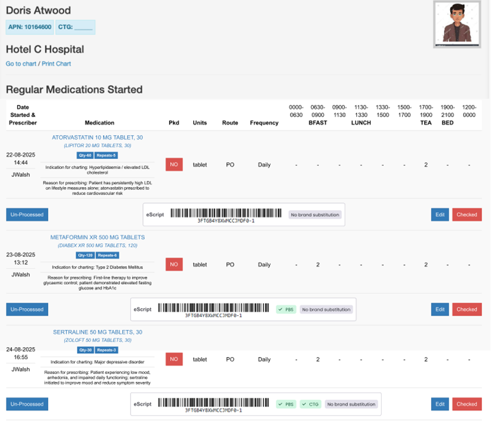
Task: Click the Qty-60 badge on Atorvastatin
Action: click(x=84, y=155)
